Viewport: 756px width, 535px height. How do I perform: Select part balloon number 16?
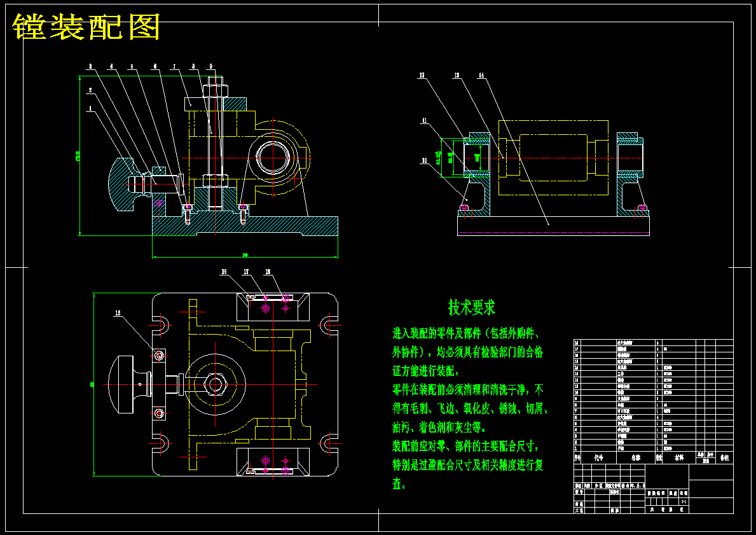click(x=224, y=272)
